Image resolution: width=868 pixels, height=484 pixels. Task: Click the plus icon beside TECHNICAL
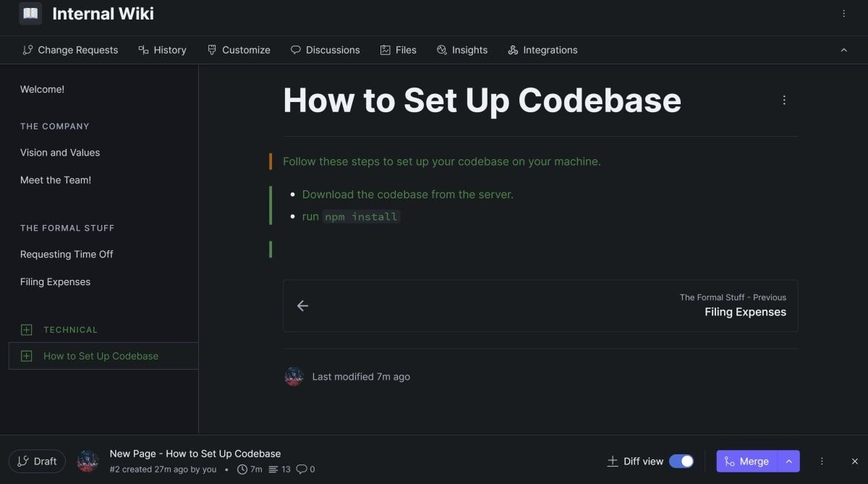point(27,330)
